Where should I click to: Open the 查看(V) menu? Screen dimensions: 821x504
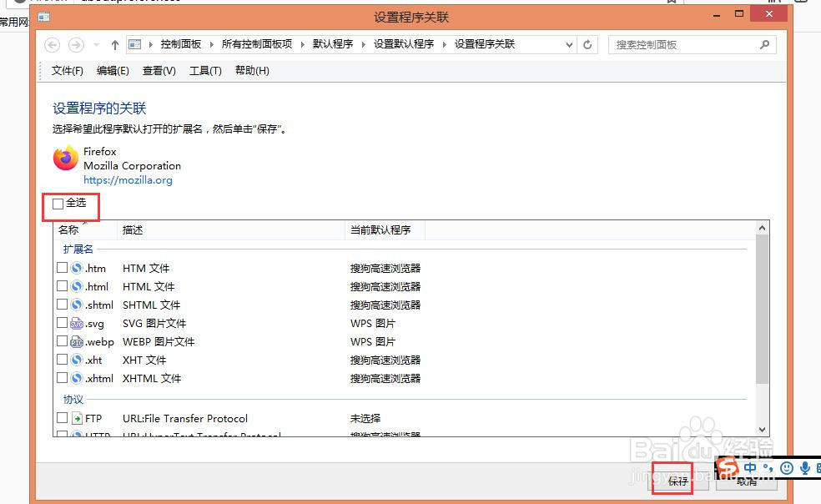[x=159, y=71]
